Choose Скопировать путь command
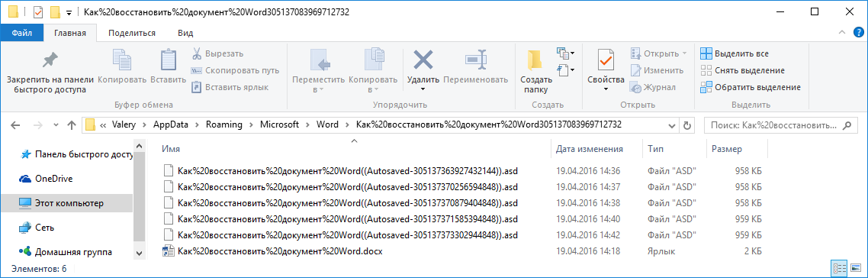This screenshot has width=868, height=278. [235, 70]
